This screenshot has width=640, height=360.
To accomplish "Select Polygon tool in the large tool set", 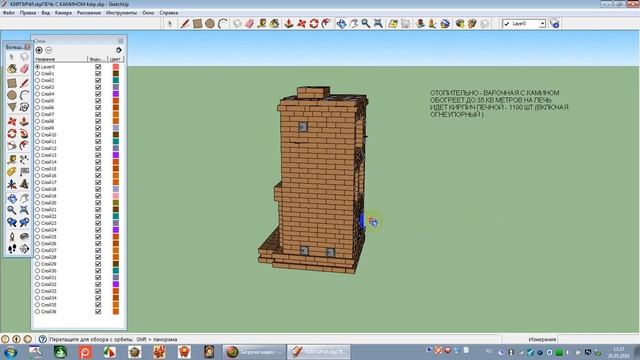I will click(x=12, y=107).
